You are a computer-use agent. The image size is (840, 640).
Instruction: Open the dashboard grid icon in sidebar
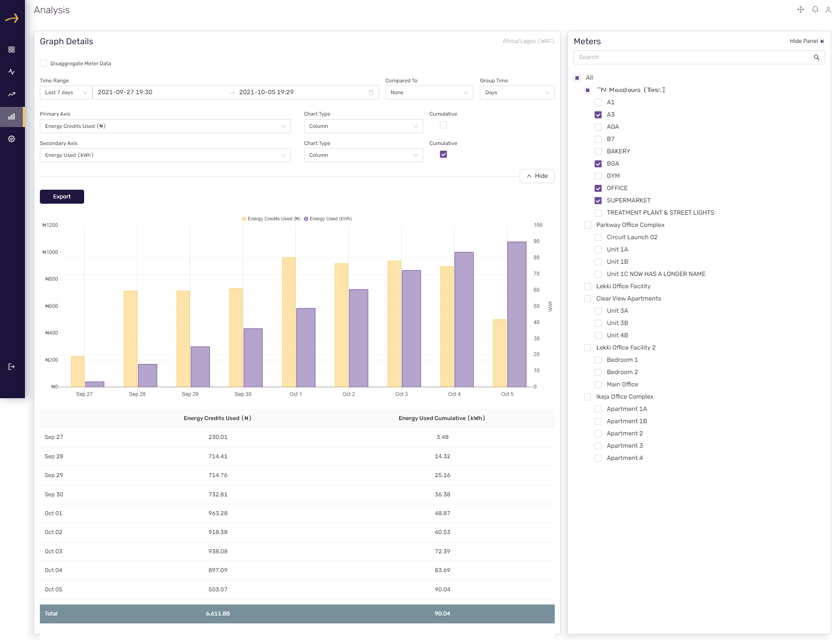12,50
